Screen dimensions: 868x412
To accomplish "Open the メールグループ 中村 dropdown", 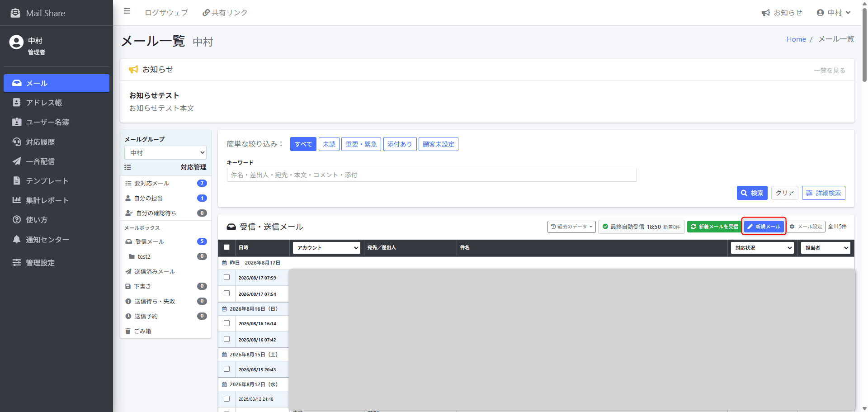I will 165,152.
